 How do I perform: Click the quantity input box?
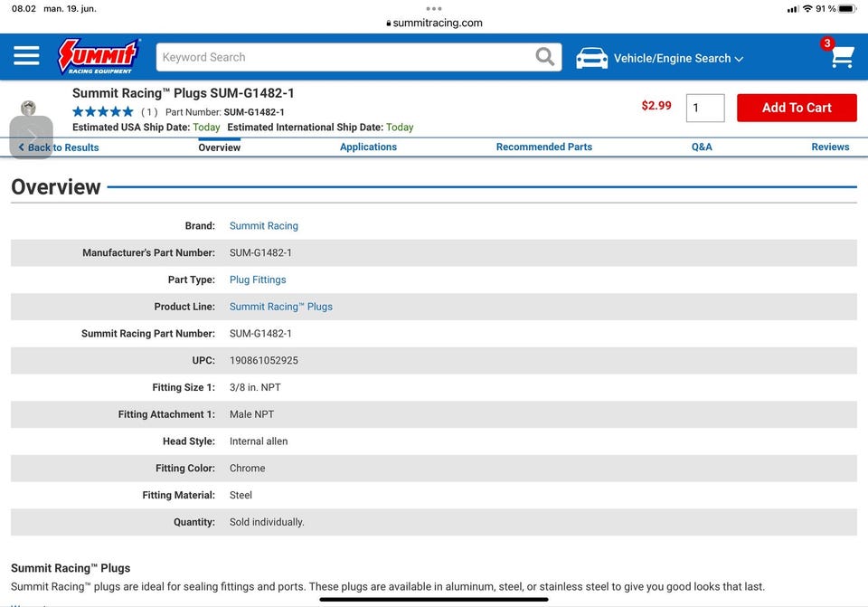[x=705, y=108]
